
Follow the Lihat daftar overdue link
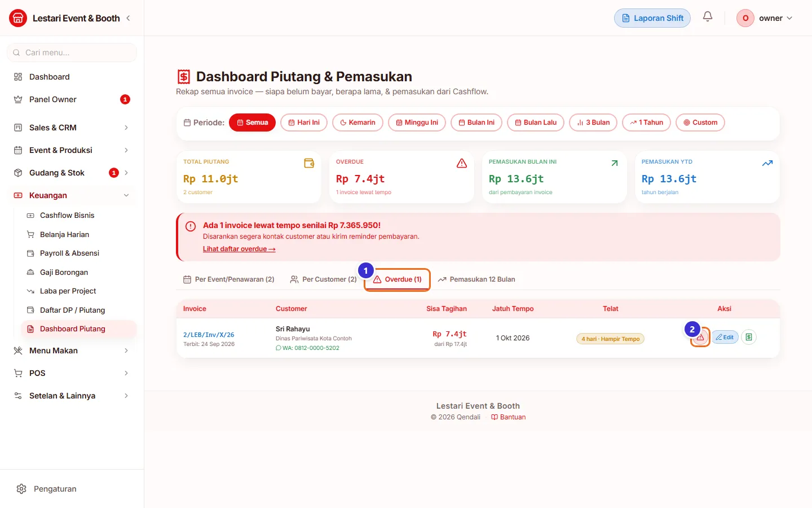coord(239,249)
